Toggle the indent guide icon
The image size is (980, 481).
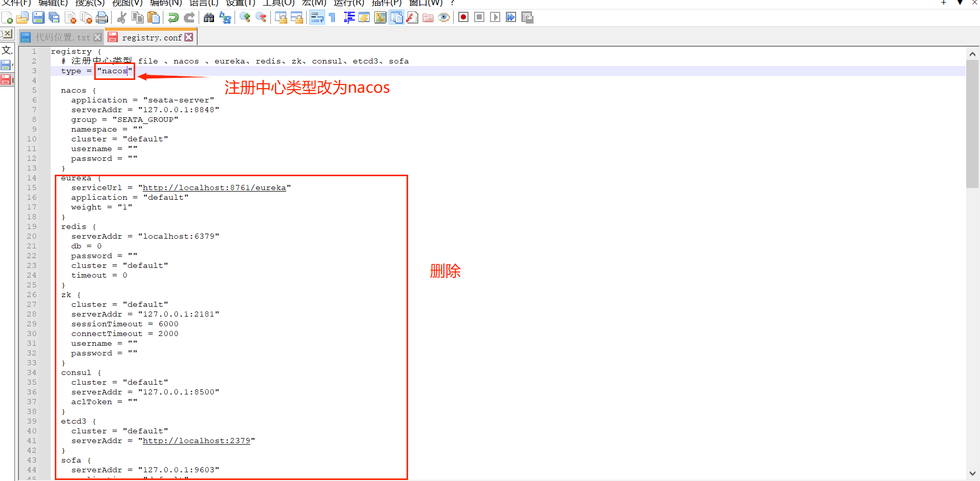(x=349, y=18)
